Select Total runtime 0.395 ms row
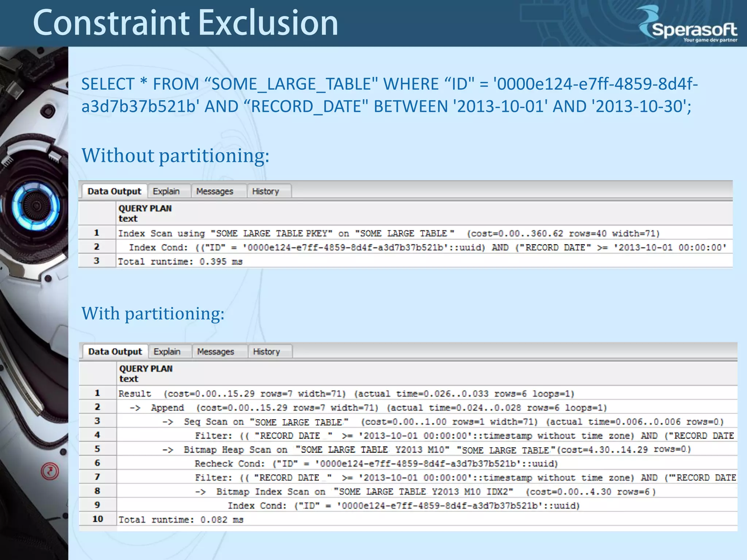The width and height of the screenshot is (747, 560). (x=180, y=261)
